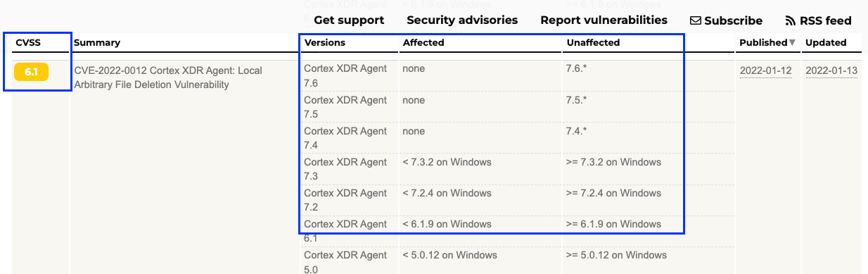Select Cortex XDR Agent 7.3 version cell
Image resolution: width=868 pixels, height=274 pixels.
(x=345, y=169)
